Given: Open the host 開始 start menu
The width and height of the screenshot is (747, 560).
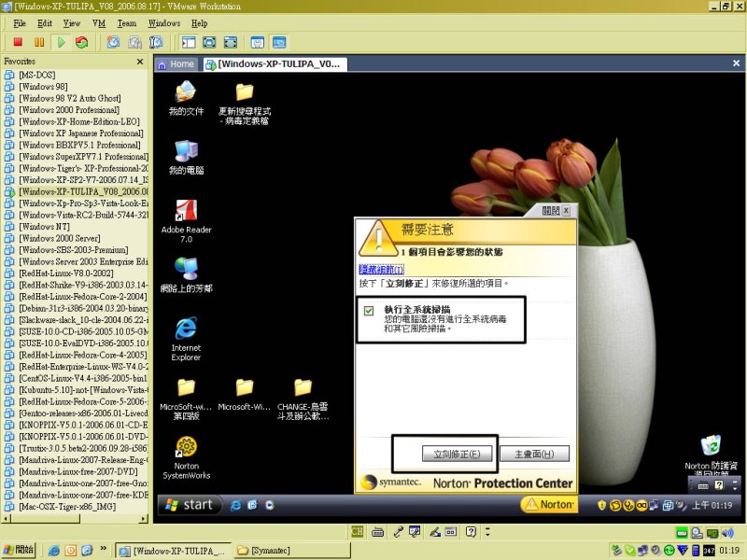Looking at the screenshot, I should click(19, 550).
